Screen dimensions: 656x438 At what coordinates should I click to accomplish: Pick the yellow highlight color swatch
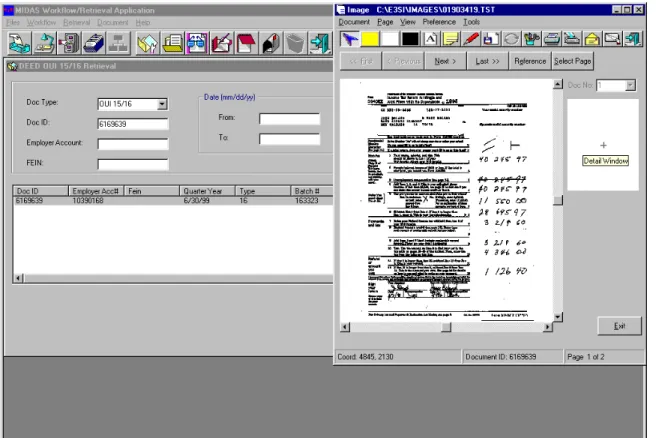(370, 39)
